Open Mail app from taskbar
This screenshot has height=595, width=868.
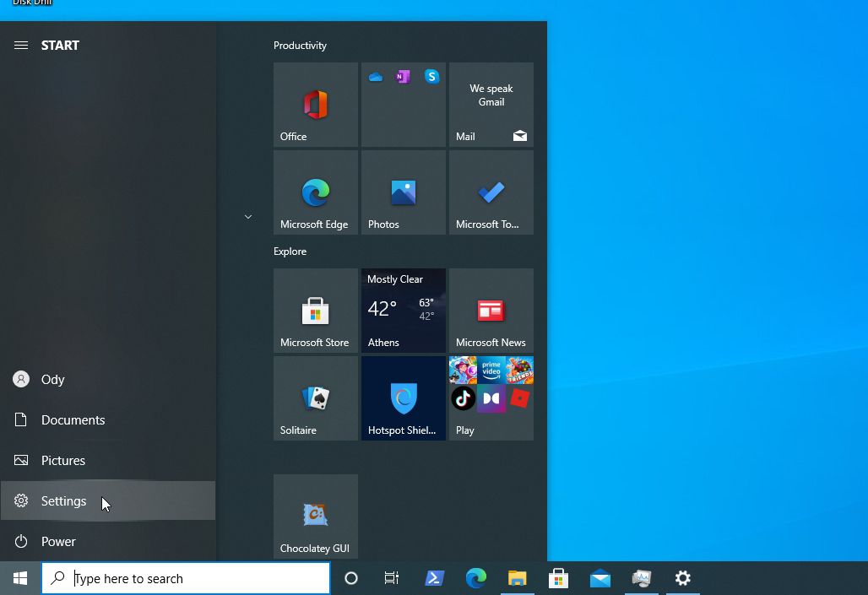600,578
